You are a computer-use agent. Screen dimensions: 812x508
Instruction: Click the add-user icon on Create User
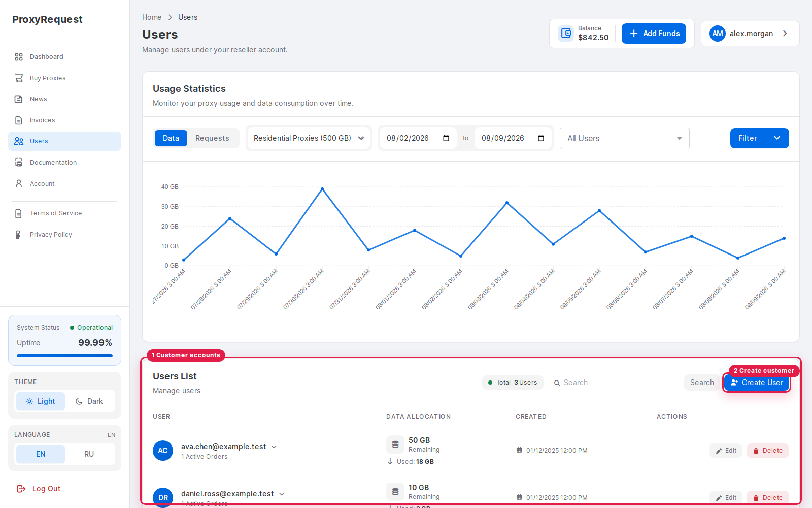pyautogui.click(x=734, y=383)
